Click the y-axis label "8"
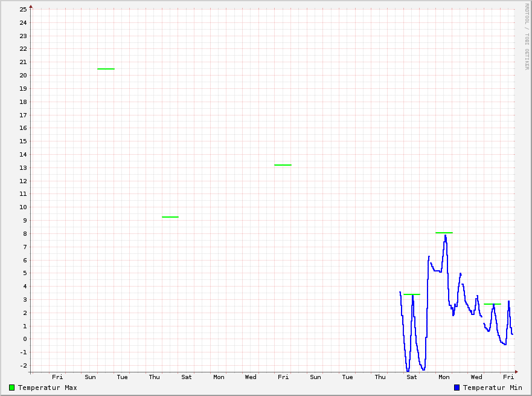The image size is (532, 396). [25, 233]
